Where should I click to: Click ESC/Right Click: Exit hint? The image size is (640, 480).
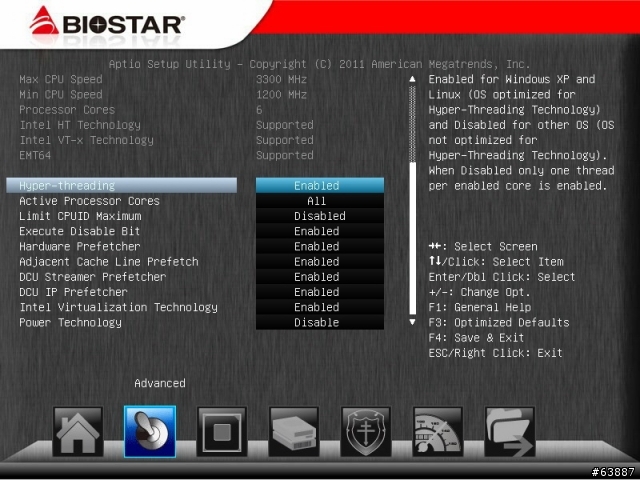(496, 353)
